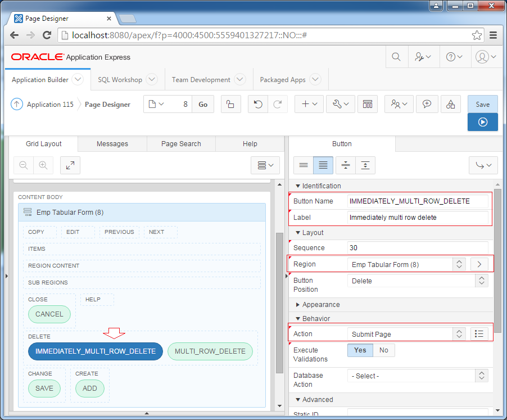Image resolution: width=507 pixels, height=420 pixels.
Task: Open the Page Search tab
Action: click(181, 144)
